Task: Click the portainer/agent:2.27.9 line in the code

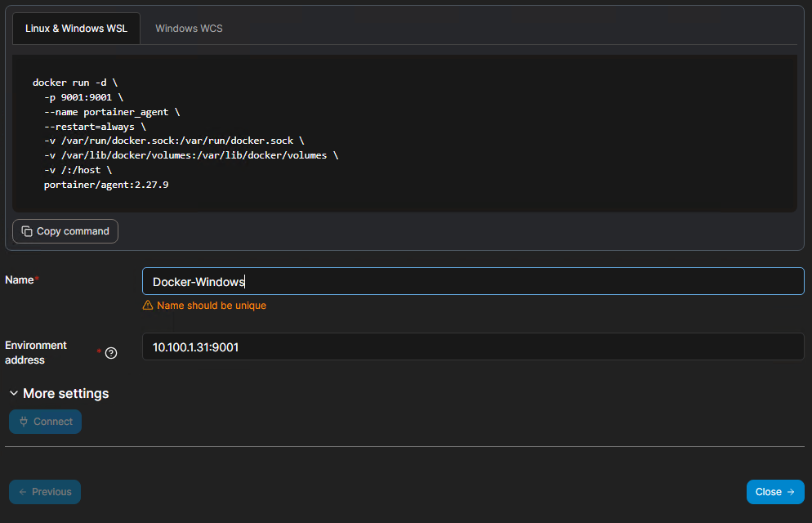Action: click(106, 186)
